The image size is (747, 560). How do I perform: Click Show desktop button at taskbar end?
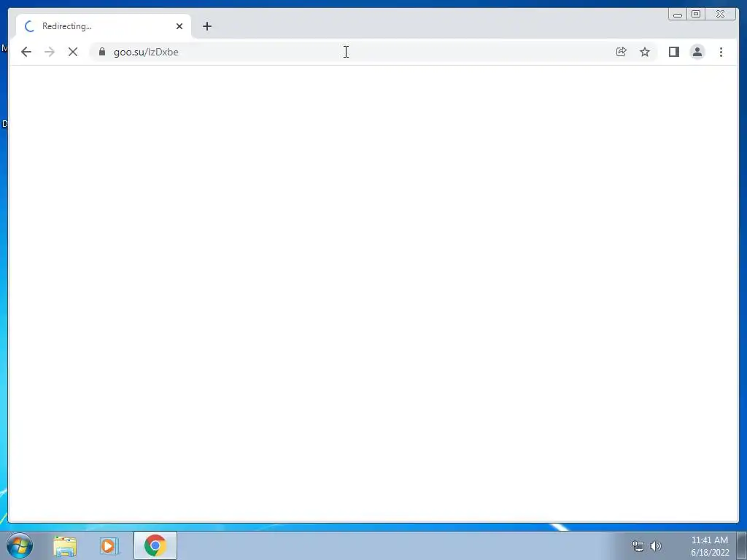[x=742, y=545]
